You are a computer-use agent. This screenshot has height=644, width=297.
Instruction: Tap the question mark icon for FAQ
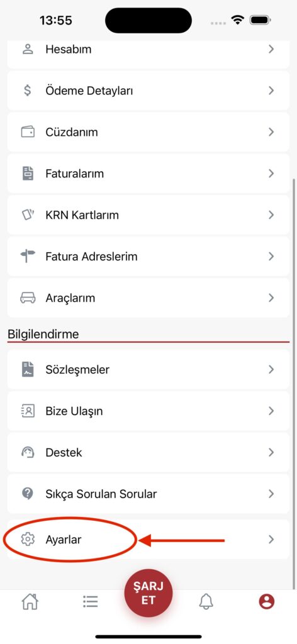[x=28, y=493]
